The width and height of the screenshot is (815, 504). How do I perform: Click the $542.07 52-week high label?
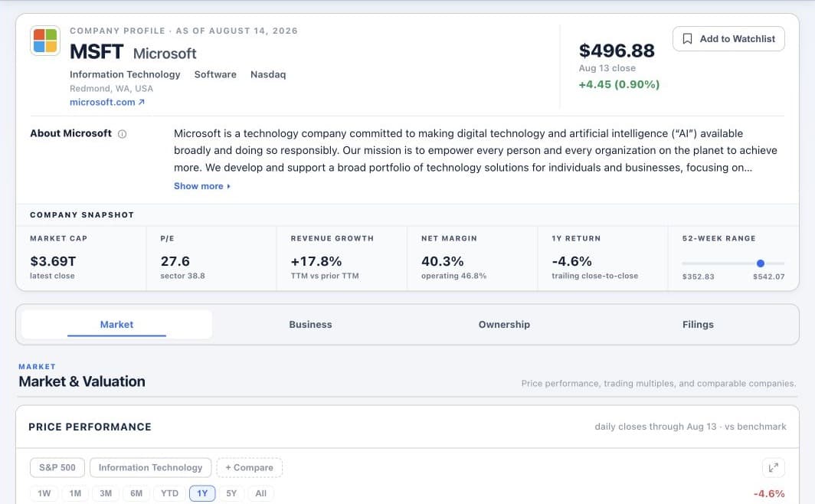coord(769,277)
